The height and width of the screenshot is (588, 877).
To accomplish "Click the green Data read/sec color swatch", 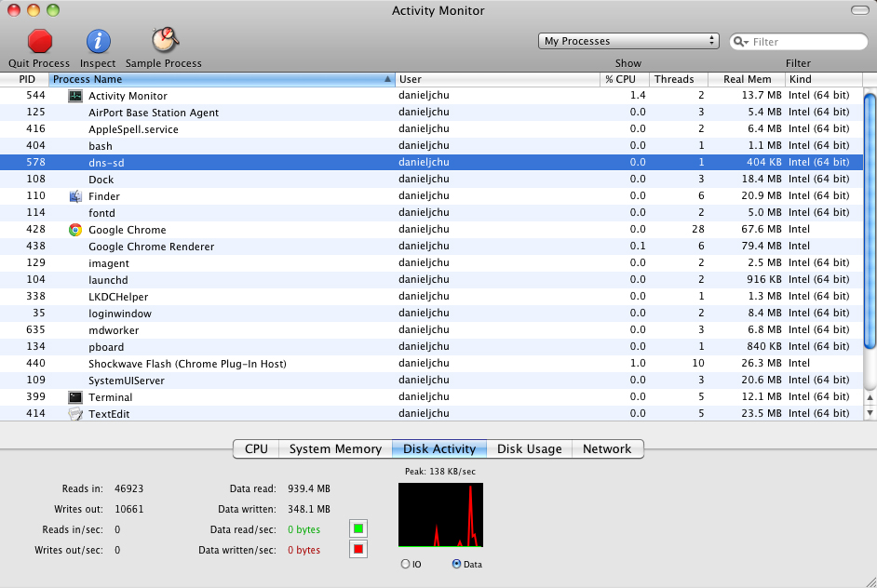I will pos(358,528).
